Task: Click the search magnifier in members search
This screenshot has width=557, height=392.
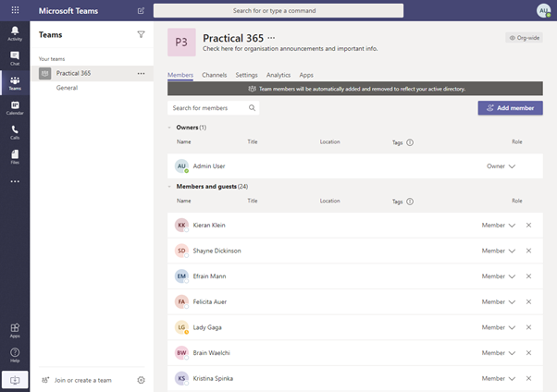Action: pyautogui.click(x=252, y=107)
